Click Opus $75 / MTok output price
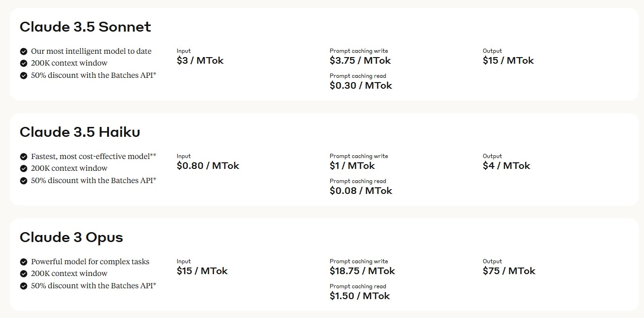The width and height of the screenshot is (644, 318). pyautogui.click(x=509, y=271)
